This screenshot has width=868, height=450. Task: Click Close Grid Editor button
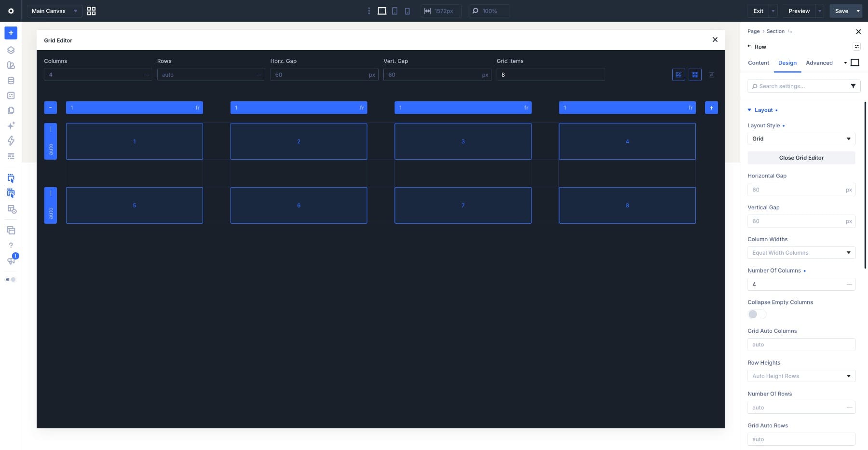tap(801, 158)
